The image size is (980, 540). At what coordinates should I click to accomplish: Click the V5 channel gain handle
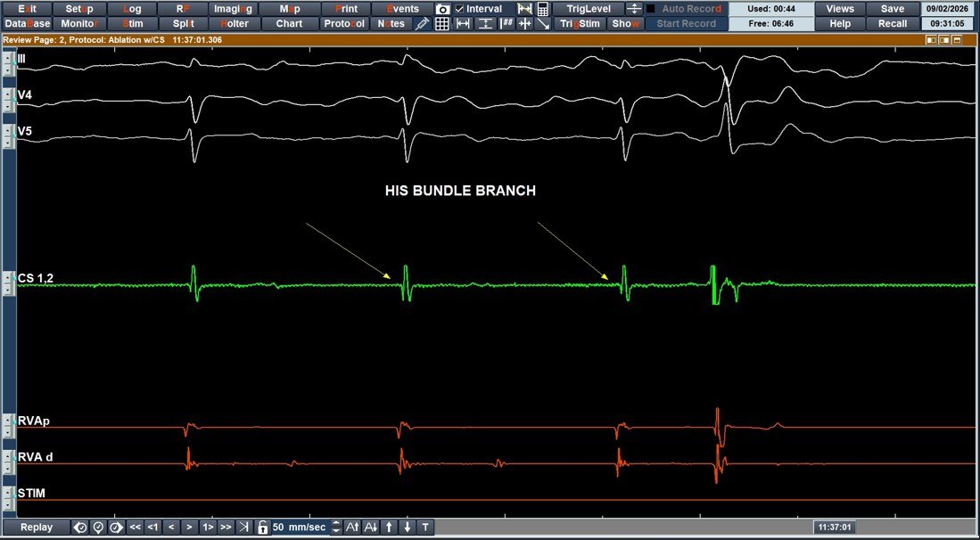7,136
